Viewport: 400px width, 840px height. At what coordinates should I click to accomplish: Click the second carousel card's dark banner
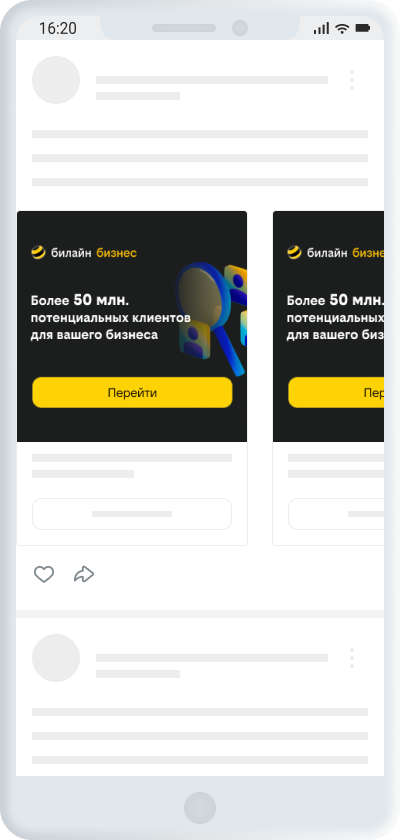click(328, 326)
